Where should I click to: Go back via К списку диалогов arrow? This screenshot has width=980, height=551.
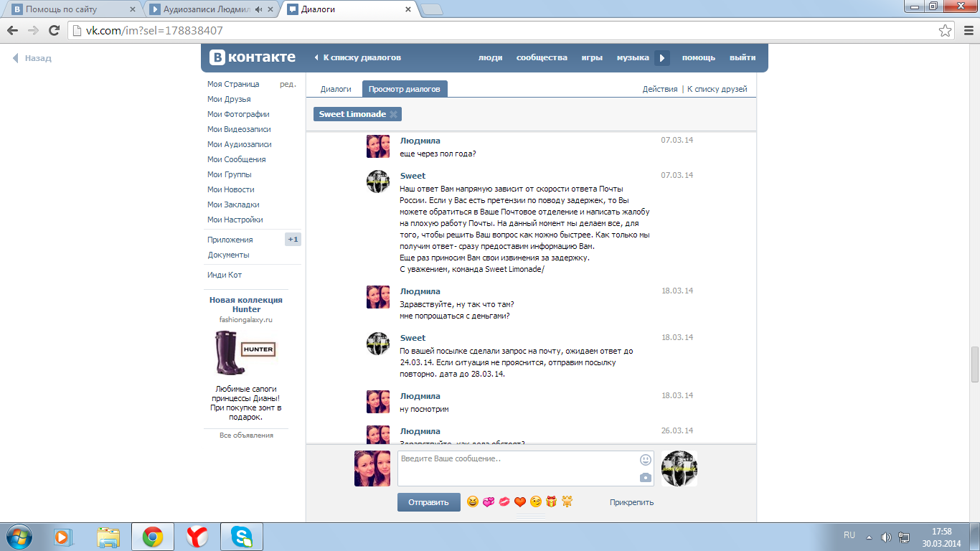[x=357, y=58]
